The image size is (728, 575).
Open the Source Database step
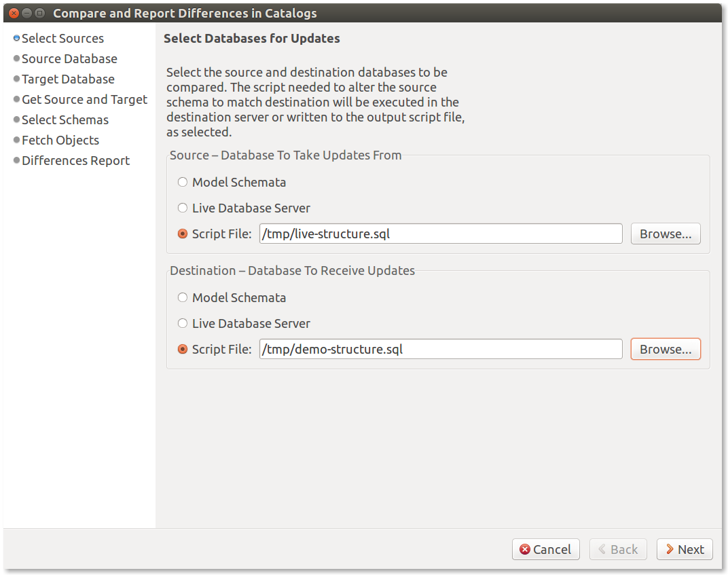pyautogui.click(x=69, y=59)
